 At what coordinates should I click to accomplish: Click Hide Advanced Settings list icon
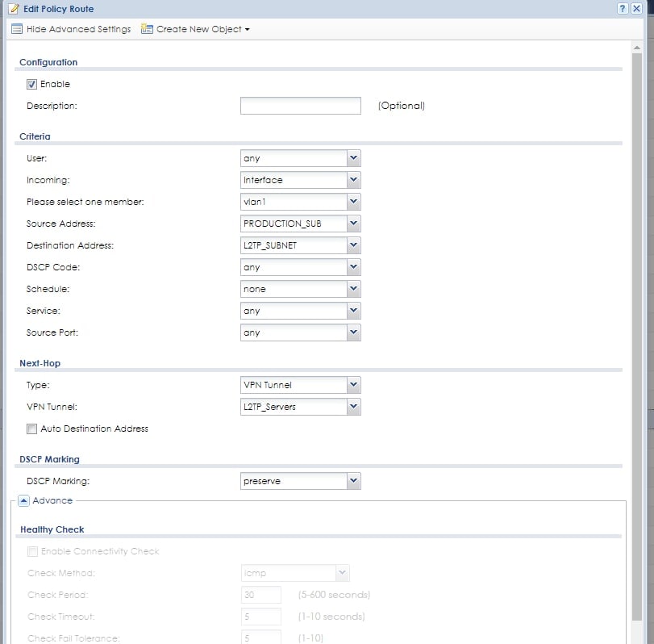tap(17, 29)
